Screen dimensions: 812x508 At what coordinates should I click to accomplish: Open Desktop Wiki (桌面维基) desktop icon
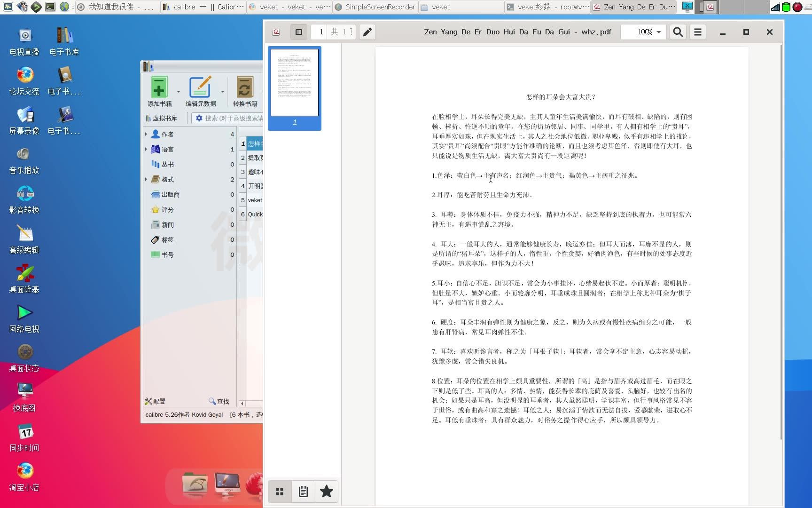point(24,279)
